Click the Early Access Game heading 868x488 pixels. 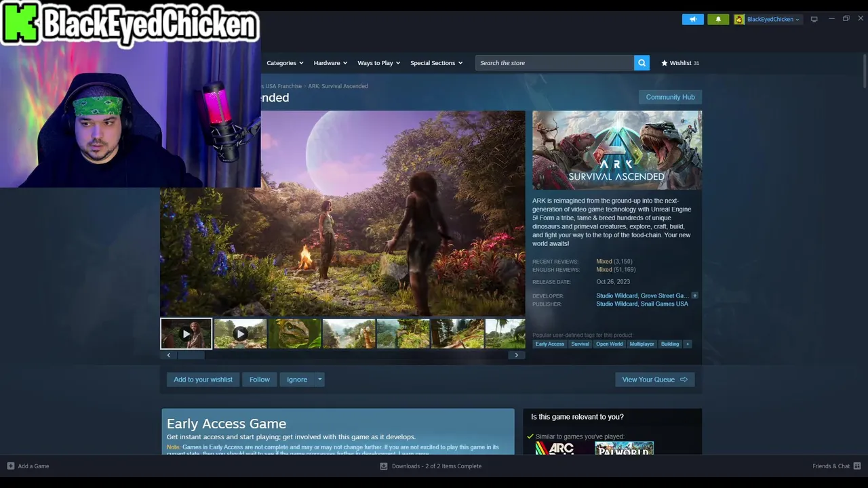pyautogui.click(x=226, y=424)
